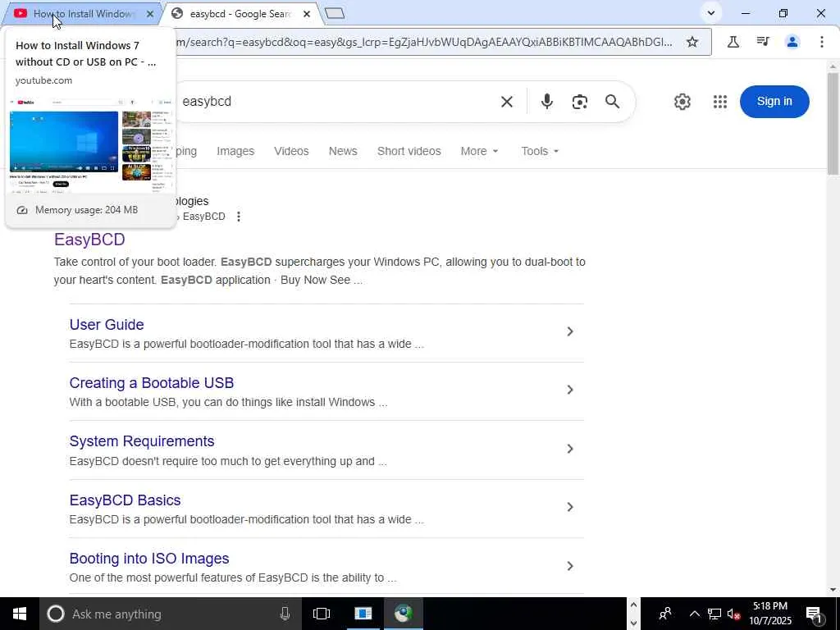Image resolution: width=840 pixels, height=630 pixels.
Task: Click the page vertical scrollbar thumb
Action: tap(833, 123)
